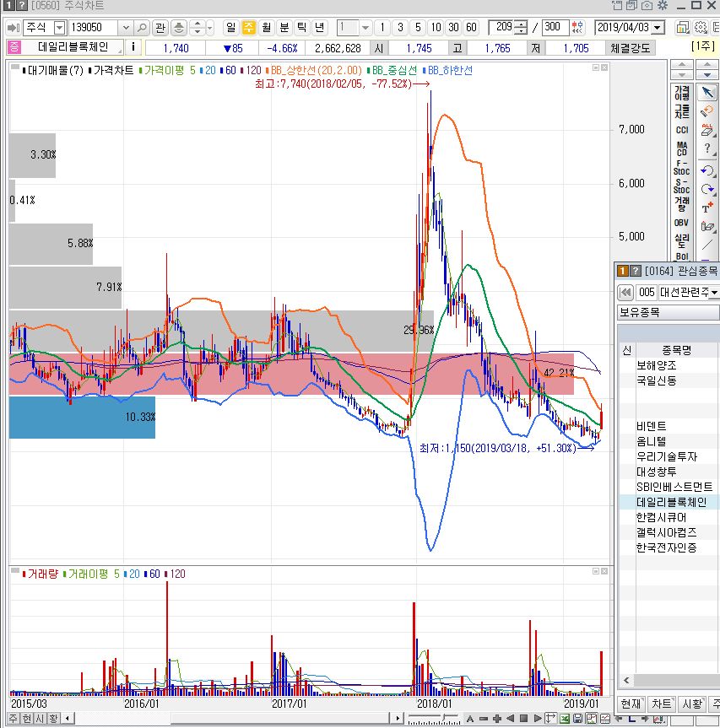This screenshot has width=720, height=728.
Task: Click the bottom toolbar save disk icon
Action: tap(577, 719)
